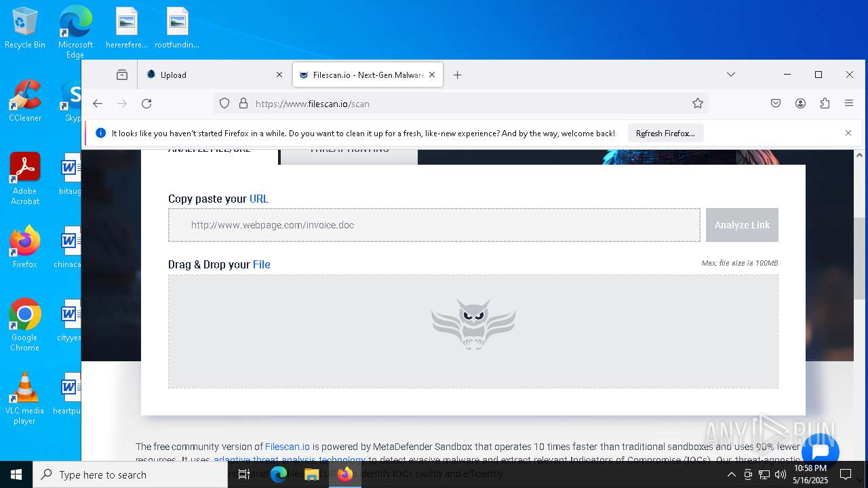This screenshot has width=868, height=488.
Task: Close the Upload tab
Action: pyautogui.click(x=279, y=75)
